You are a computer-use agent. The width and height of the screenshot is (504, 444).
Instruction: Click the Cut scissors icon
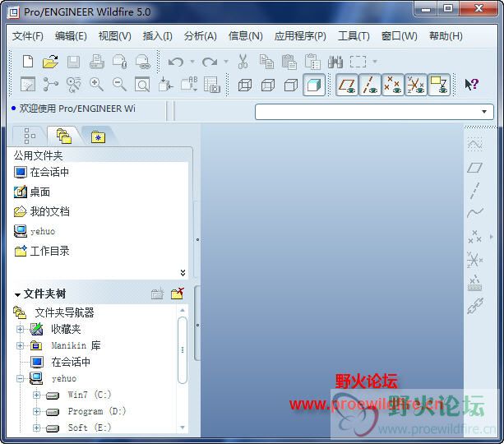(243, 62)
